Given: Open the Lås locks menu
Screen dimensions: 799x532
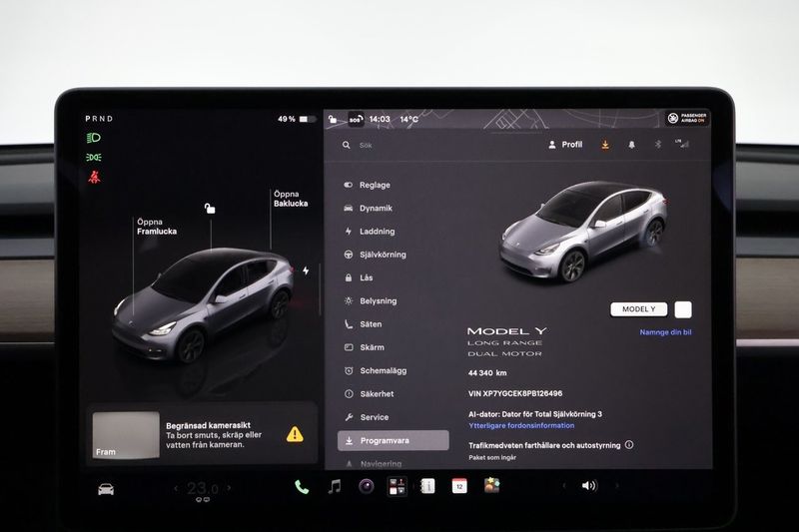Looking at the screenshot, I should coord(359,277).
